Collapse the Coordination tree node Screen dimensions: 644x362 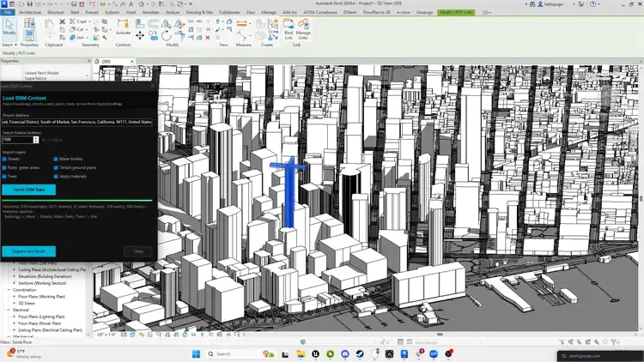9,290
